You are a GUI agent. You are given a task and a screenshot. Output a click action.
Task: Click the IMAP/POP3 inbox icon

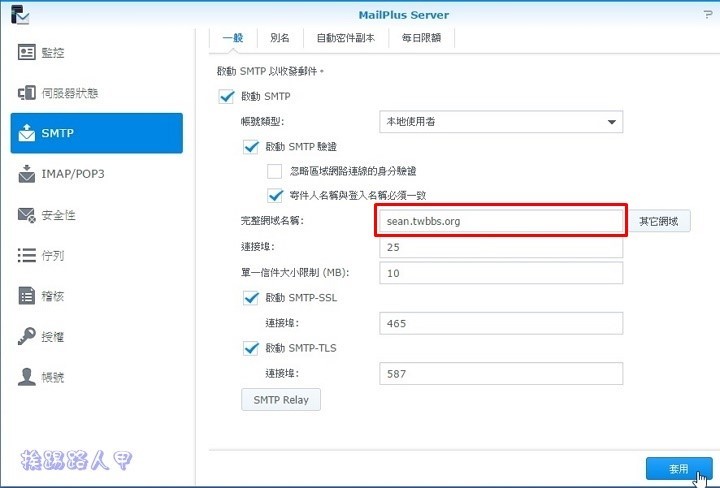click(27, 174)
